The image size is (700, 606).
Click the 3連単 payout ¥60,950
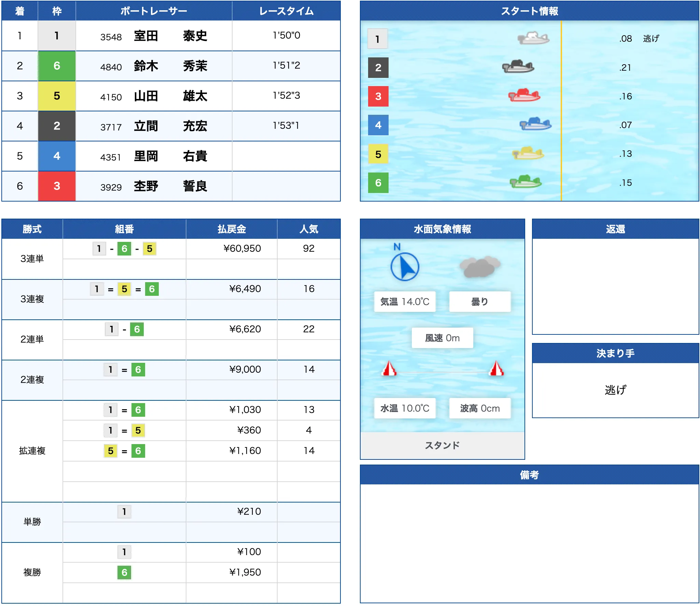(242, 248)
